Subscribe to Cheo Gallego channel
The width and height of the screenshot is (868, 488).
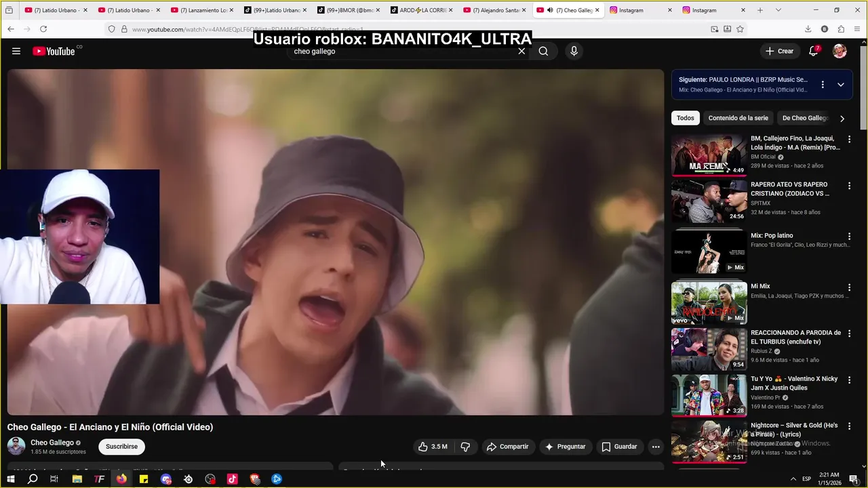(121, 447)
